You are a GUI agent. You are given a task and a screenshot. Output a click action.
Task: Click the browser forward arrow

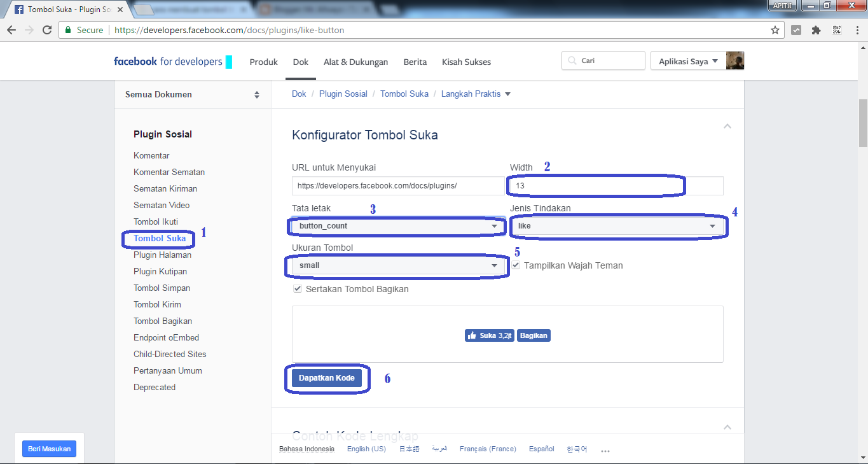point(29,30)
